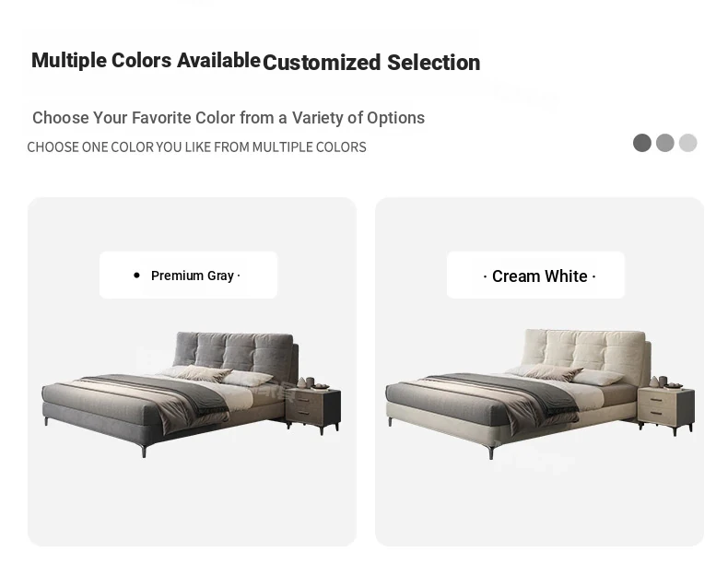Image resolution: width=728 pixels, height=575 pixels.
Task: Click the bullet before Premium Gray
Action: coord(136,276)
